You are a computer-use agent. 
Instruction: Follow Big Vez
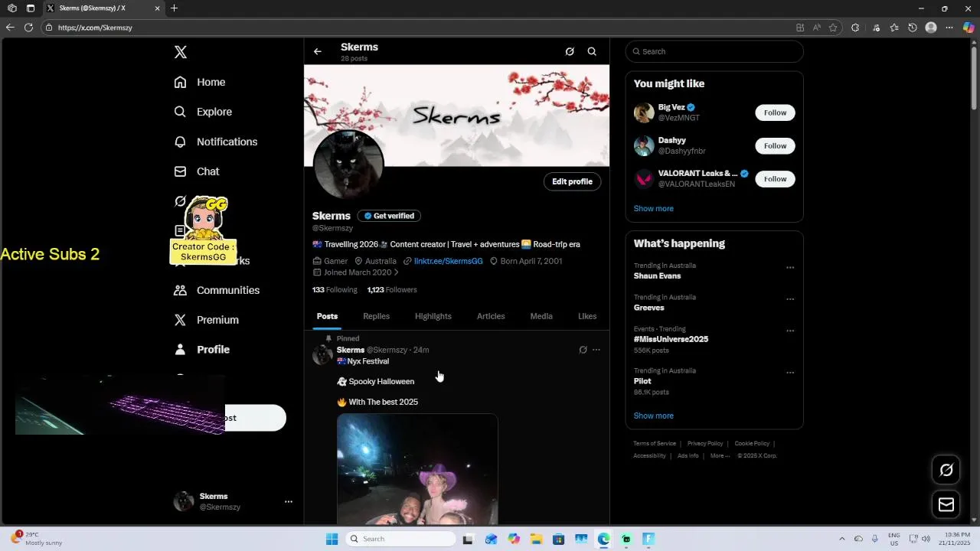[775, 112]
